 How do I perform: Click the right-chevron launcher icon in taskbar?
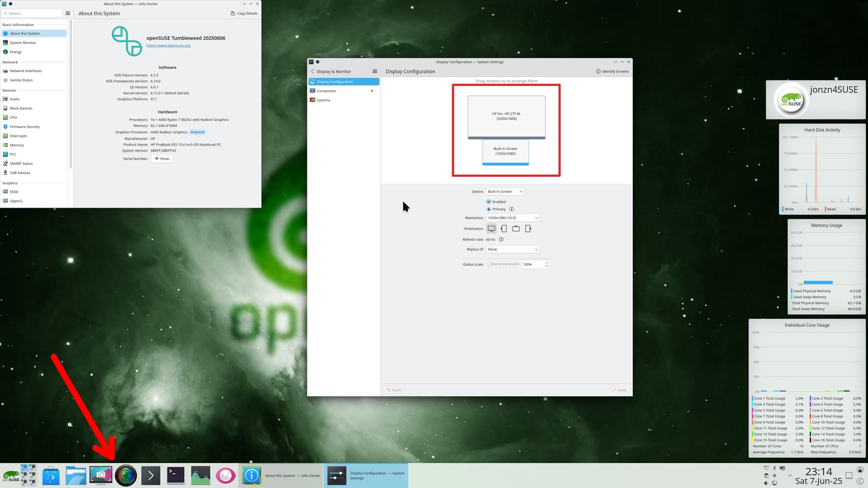pyautogui.click(x=151, y=475)
